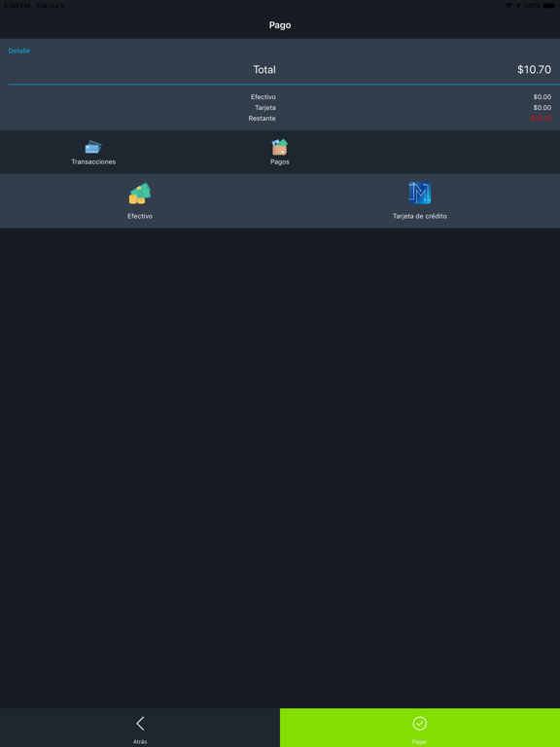Click the green Pagar label
The width and height of the screenshot is (560, 747).
pyautogui.click(x=420, y=742)
